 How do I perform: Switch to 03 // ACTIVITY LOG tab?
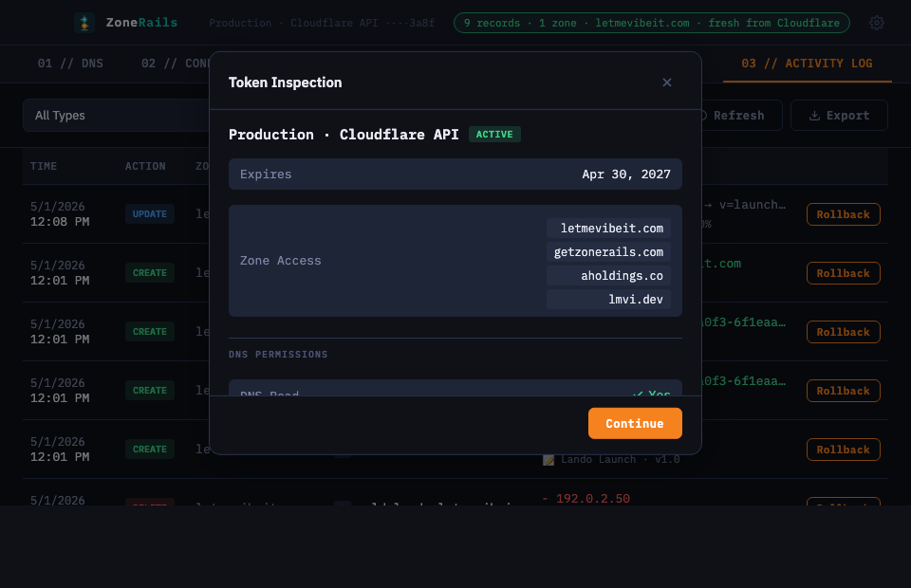807,64
